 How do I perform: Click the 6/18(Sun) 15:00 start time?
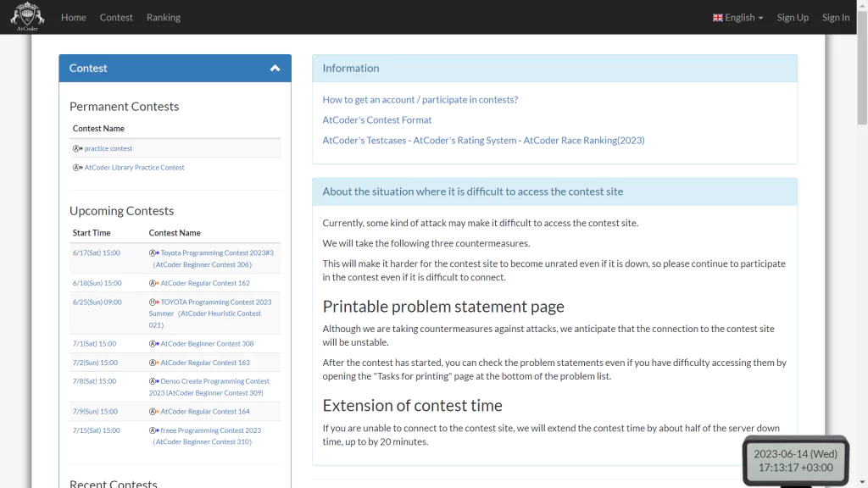(x=97, y=283)
